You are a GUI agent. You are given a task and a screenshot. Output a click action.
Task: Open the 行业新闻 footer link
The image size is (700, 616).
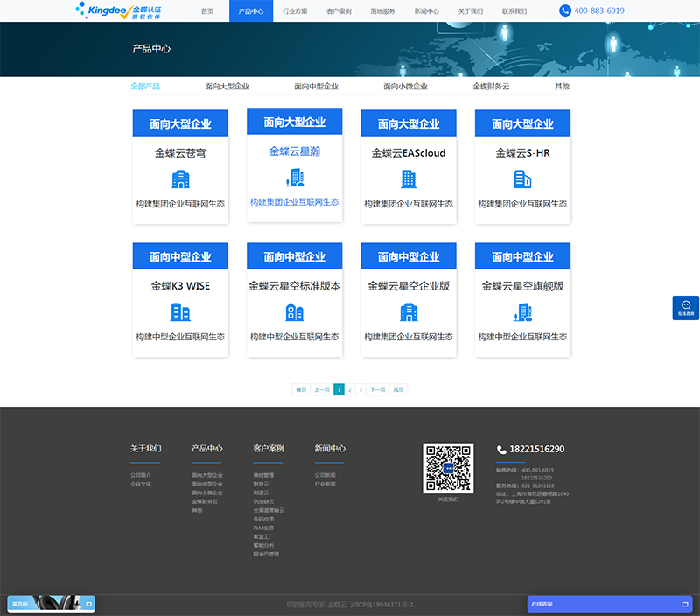click(x=325, y=484)
